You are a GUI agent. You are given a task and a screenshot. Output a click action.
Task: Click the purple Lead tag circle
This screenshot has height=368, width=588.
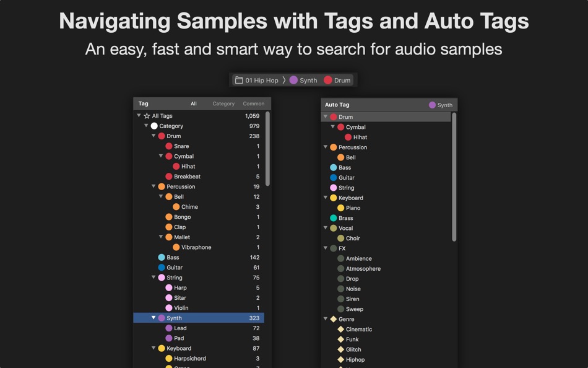pos(169,328)
